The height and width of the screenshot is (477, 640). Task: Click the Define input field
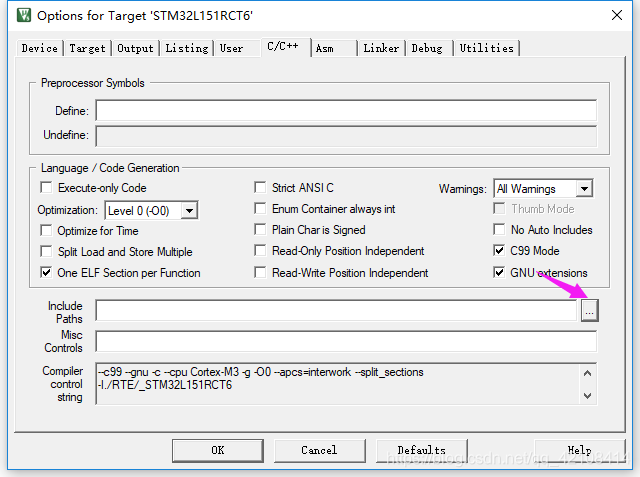point(346,110)
